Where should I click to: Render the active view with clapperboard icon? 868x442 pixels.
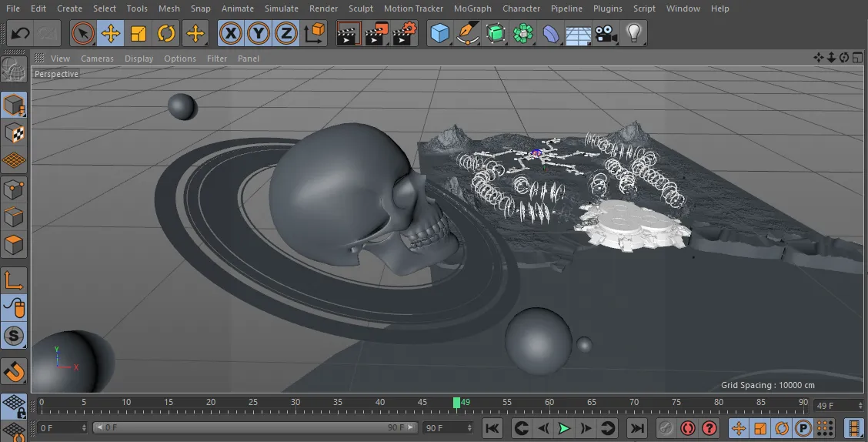349,34
